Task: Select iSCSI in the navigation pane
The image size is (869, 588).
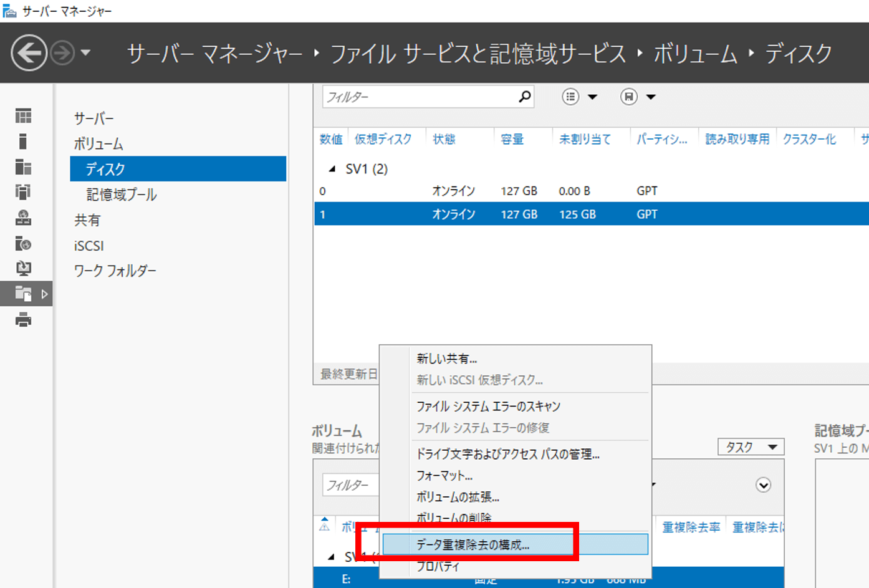Action: click(89, 246)
